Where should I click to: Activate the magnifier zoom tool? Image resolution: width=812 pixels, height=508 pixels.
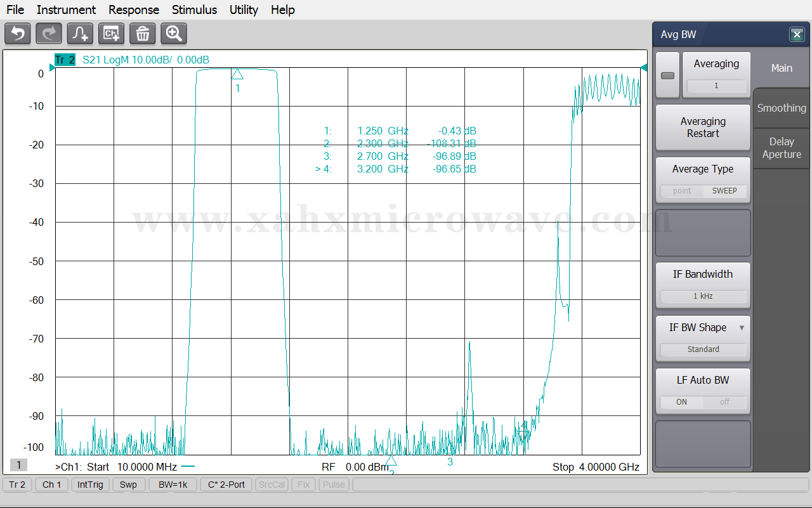point(174,34)
